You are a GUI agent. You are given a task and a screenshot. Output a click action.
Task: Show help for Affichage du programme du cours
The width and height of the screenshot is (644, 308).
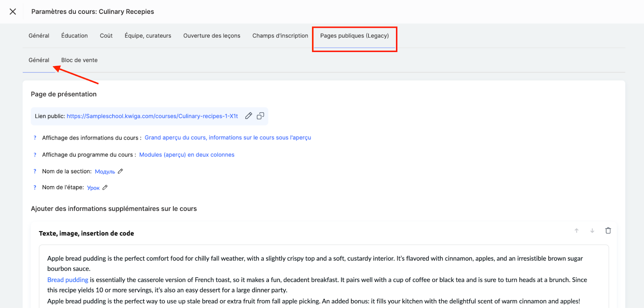click(35, 155)
